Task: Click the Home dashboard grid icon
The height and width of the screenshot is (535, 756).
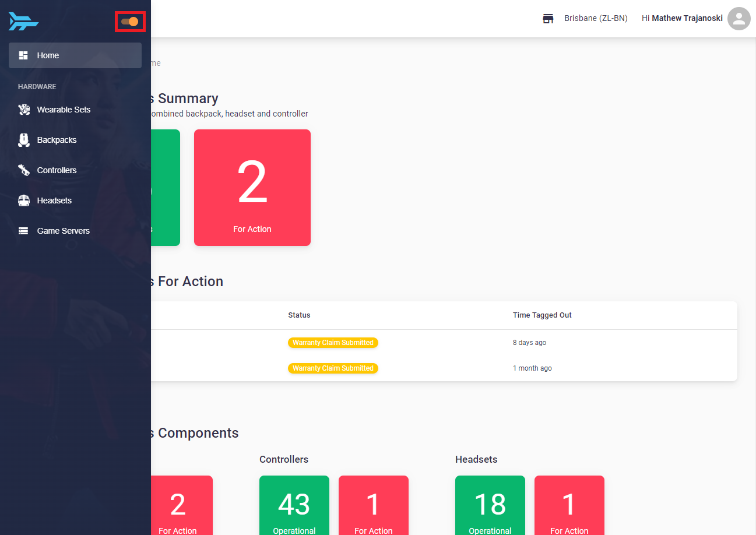Action: tap(23, 55)
